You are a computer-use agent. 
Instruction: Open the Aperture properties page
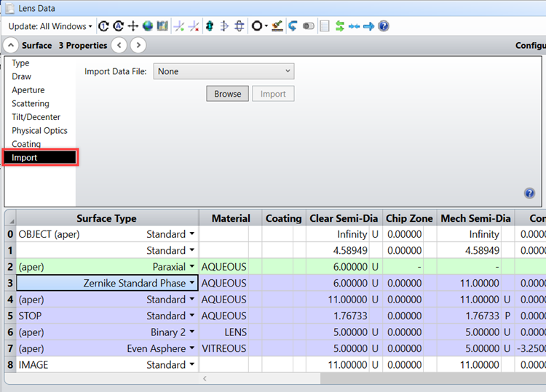28,90
